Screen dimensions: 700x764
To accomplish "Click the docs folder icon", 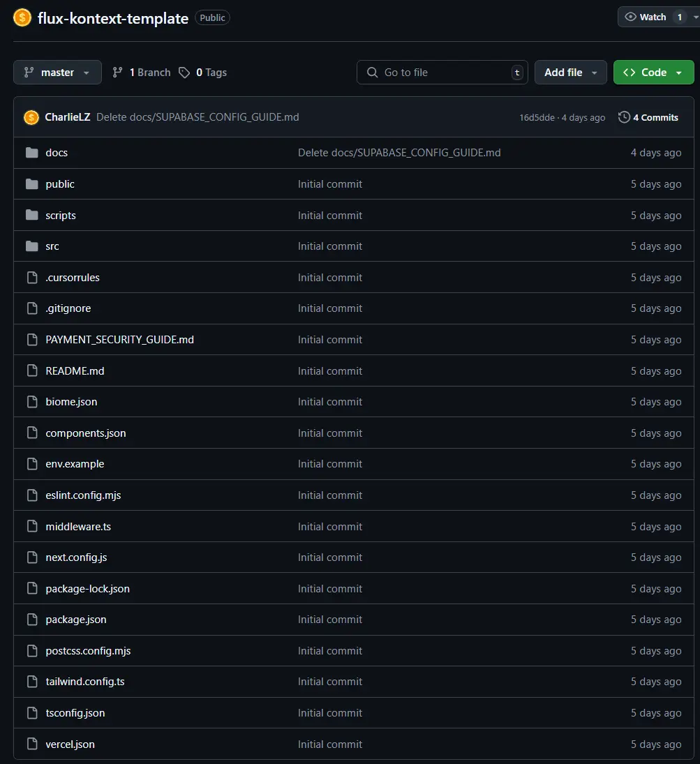I will [31, 153].
